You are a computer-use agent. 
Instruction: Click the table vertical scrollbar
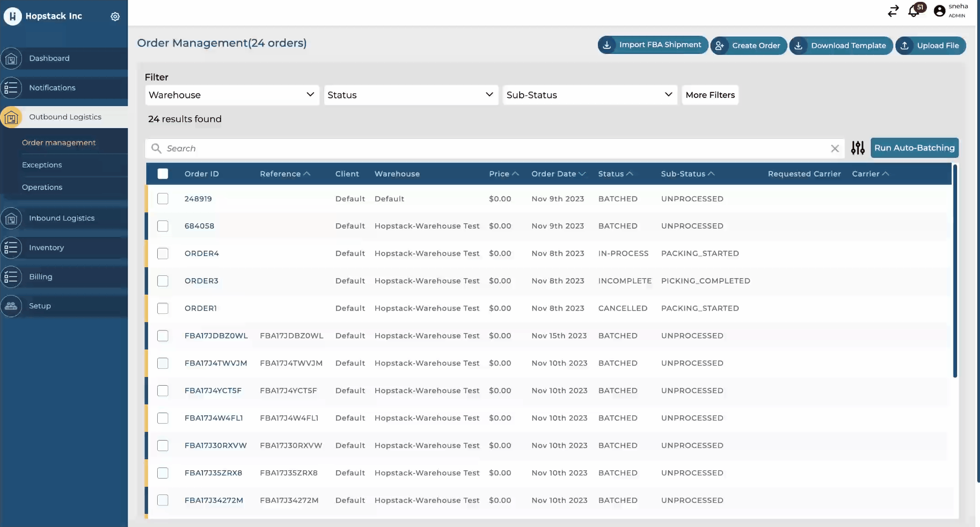pos(955,271)
